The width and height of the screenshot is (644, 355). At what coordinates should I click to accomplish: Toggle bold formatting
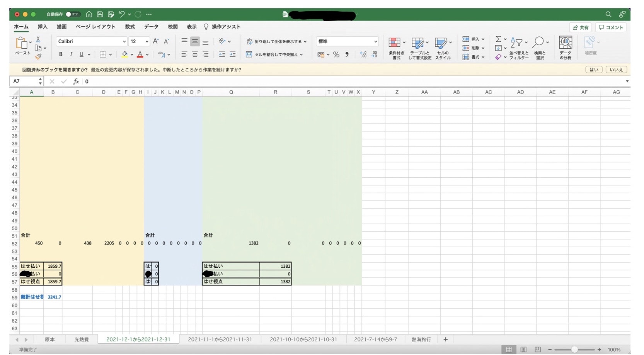[x=61, y=54]
